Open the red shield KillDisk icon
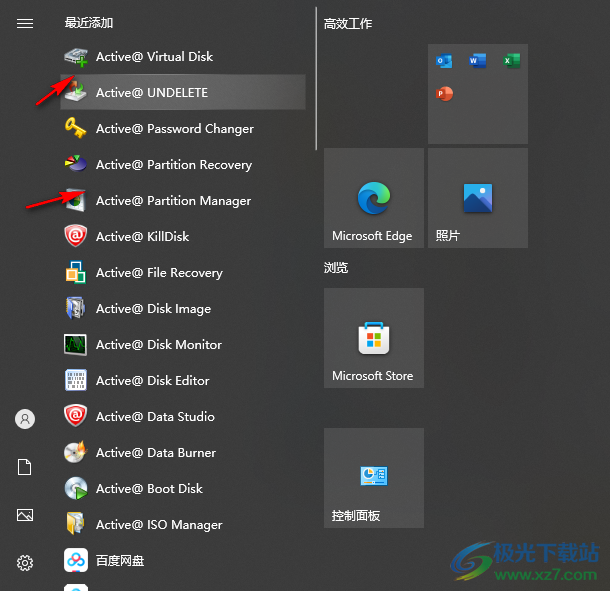610x591 pixels. click(x=75, y=236)
